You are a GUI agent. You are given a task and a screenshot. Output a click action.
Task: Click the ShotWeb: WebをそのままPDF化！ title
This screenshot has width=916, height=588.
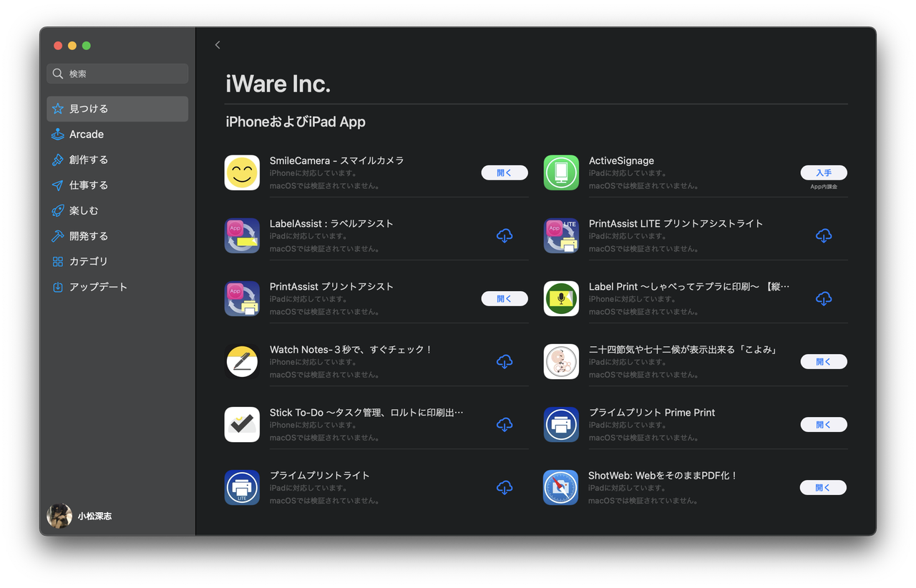point(663,475)
